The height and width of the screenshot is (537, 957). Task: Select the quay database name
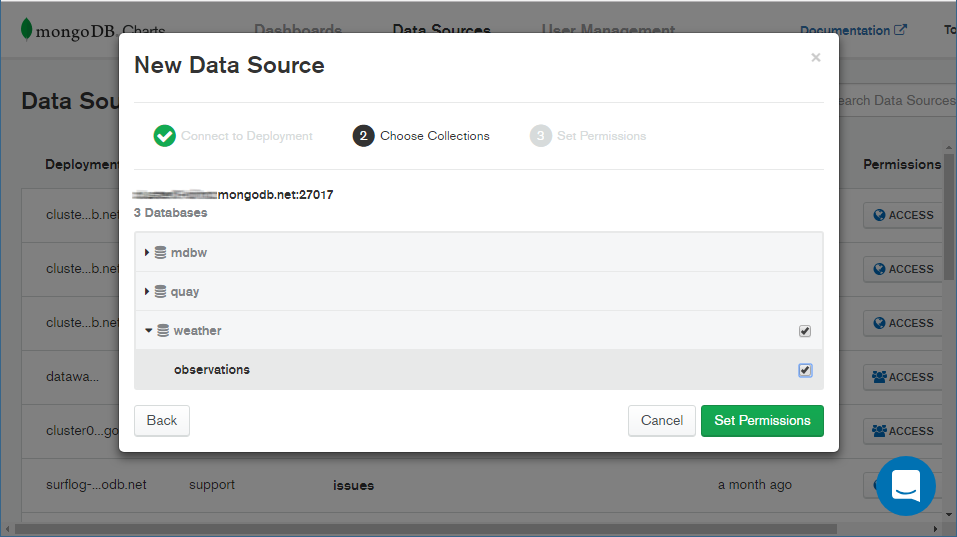(185, 292)
